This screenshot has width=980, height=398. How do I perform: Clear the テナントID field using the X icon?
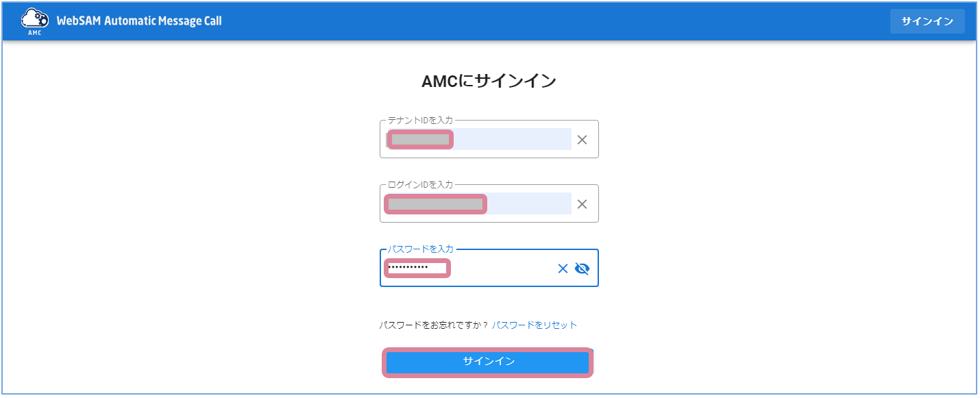582,139
